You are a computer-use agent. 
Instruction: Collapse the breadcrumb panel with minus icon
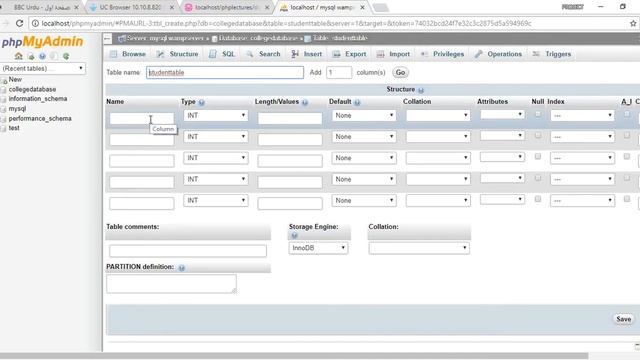[x=107, y=38]
